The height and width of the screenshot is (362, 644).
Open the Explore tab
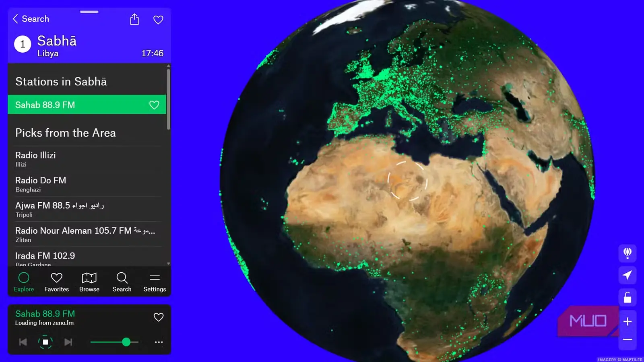[x=24, y=282]
